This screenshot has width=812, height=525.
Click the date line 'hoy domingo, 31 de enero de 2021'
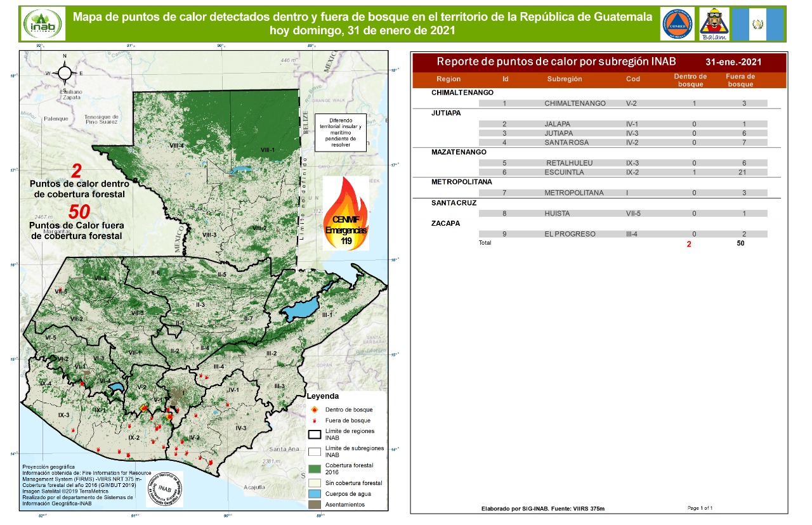(363, 30)
